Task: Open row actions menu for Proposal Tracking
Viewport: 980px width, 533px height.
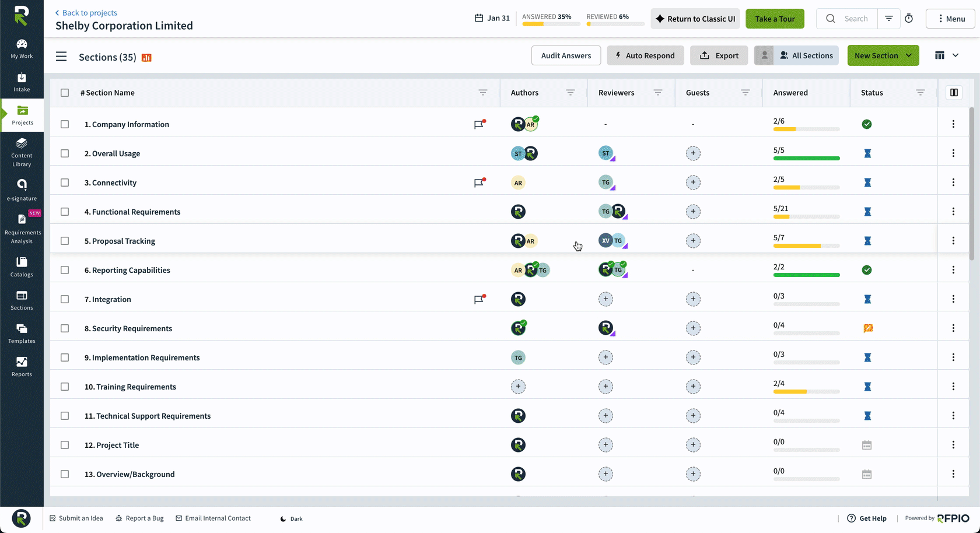Action: coord(953,241)
